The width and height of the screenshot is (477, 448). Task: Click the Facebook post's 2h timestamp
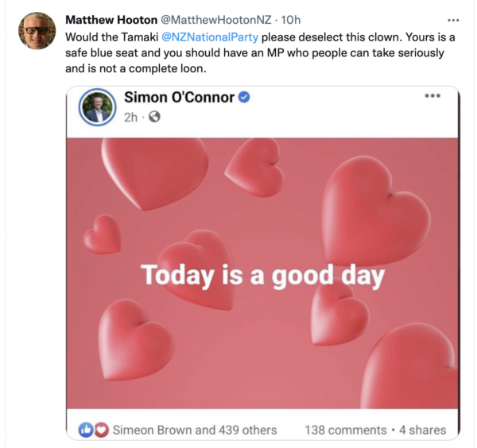click(x=131, y=117)
